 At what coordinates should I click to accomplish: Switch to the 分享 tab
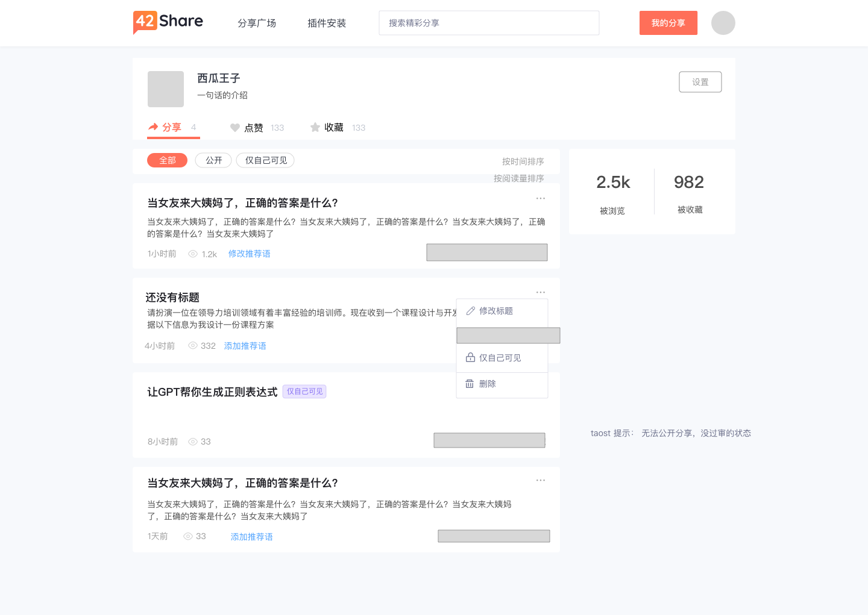point(174,127)
